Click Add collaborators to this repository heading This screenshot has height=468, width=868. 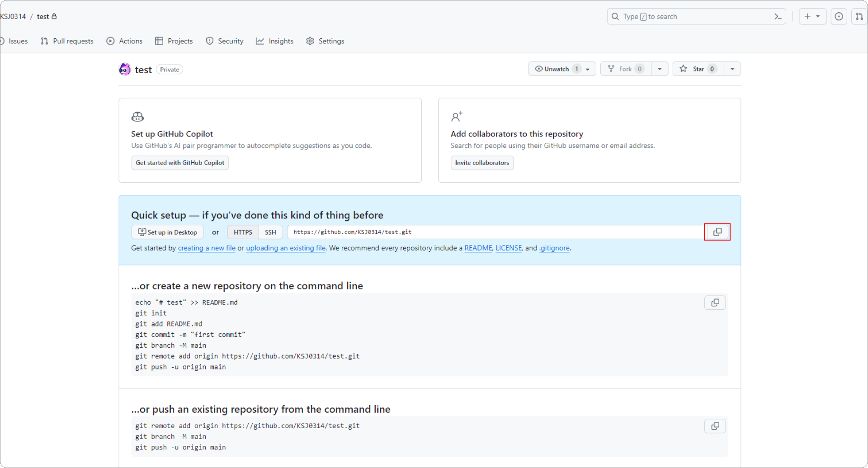tap(517, 134)
